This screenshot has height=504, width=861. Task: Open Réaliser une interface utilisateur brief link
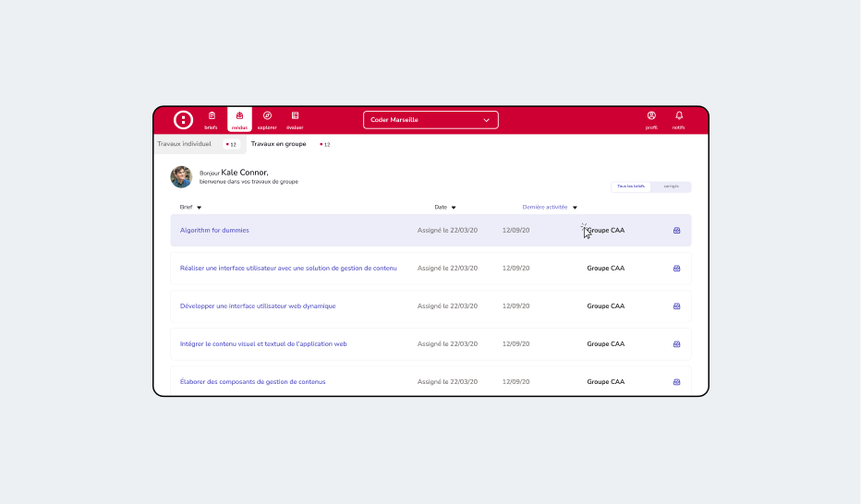[x=288, y=269]
